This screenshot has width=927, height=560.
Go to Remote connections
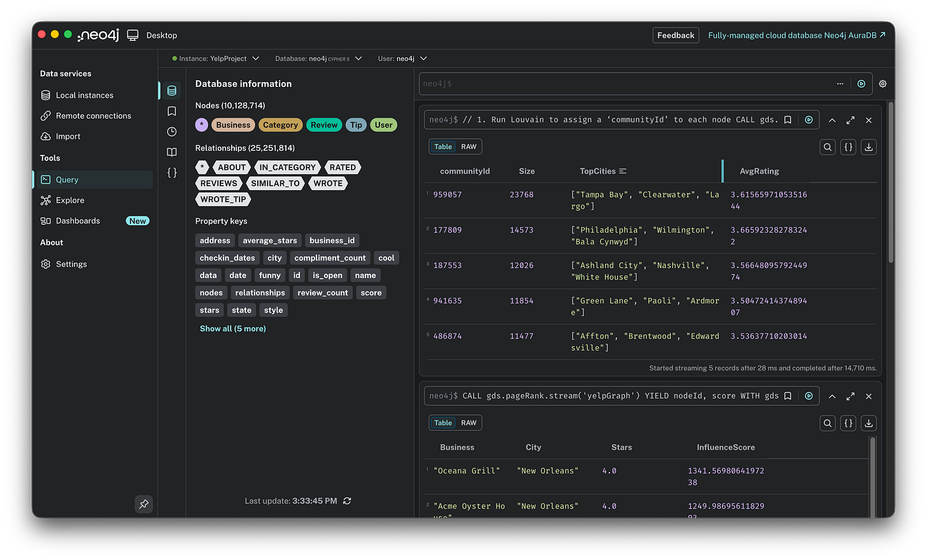[93, 116]
